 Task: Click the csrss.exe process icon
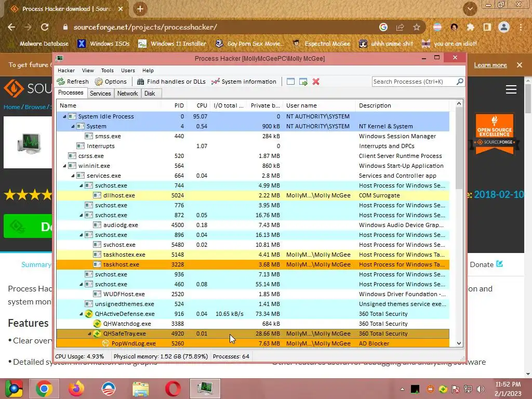pos(72,156)
